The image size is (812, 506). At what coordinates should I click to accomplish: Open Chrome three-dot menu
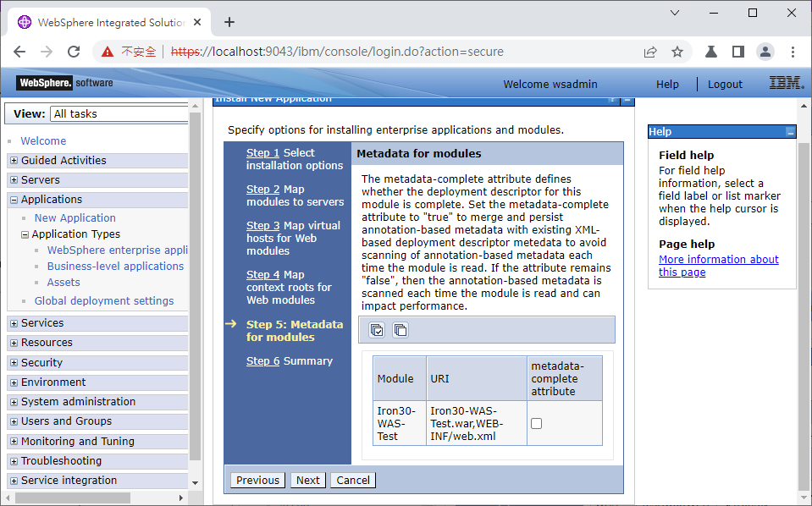[x=793, y=52]
